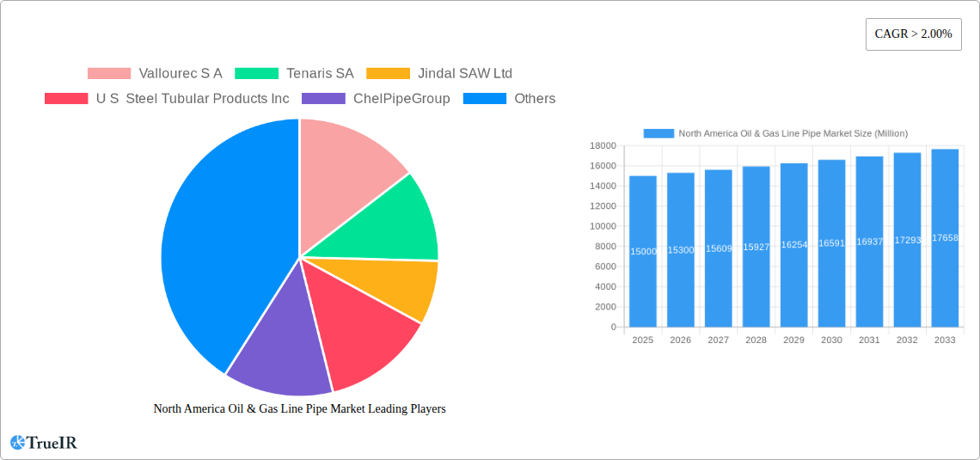This screenshot has width=980, height=460.
Task: Toggle the ChelPipeGroup legend swatch
Action: tap(324, 99)
